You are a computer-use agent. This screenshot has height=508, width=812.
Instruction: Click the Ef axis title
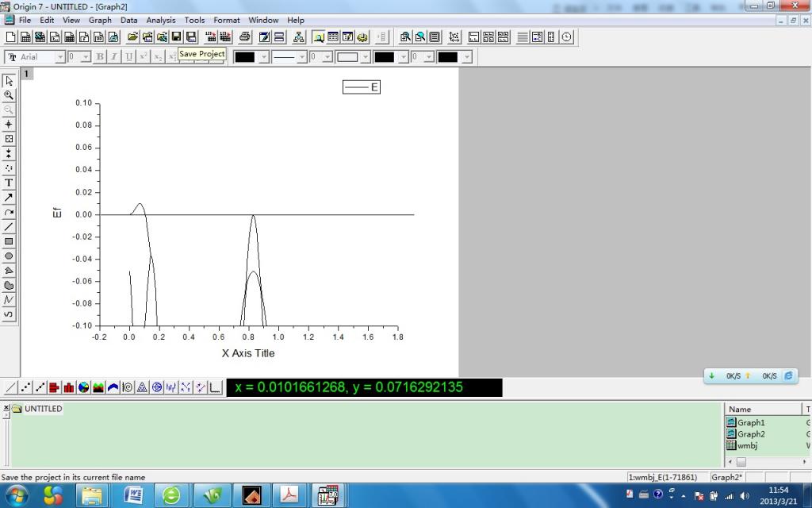coord(57,213)
